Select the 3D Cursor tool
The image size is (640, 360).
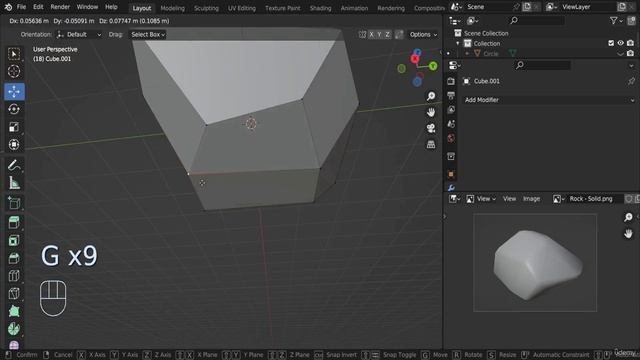tap(14, 71)
